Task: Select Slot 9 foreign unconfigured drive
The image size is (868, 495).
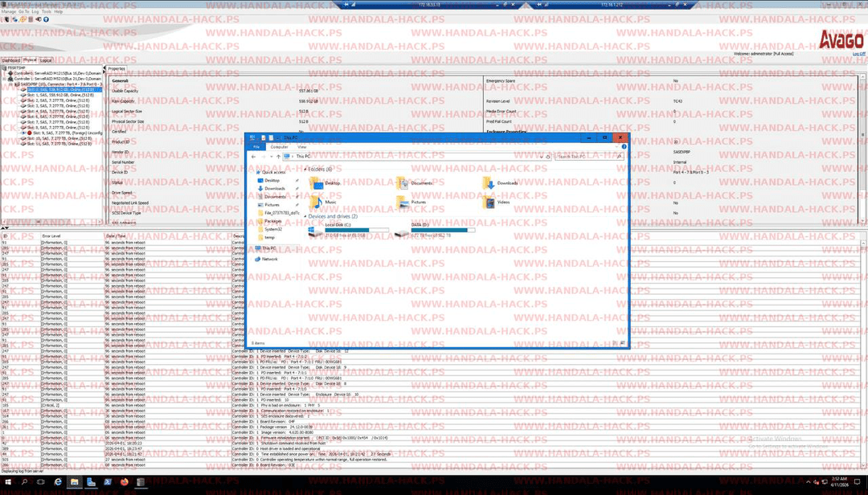Action: pyautogui.click(x=68, y=133)
